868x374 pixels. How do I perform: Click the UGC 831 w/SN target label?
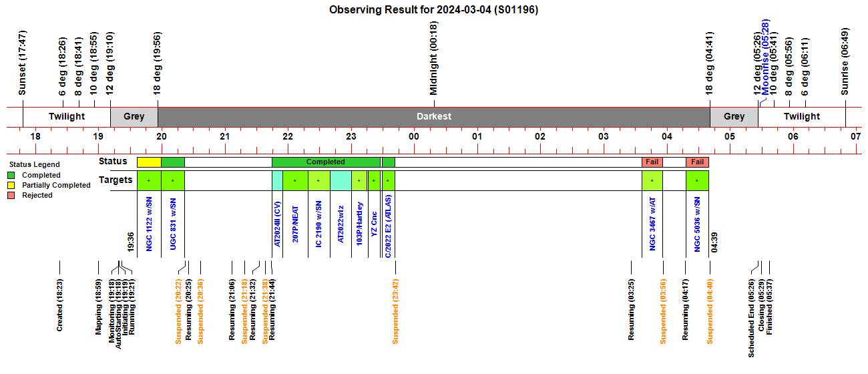(173, 224)
